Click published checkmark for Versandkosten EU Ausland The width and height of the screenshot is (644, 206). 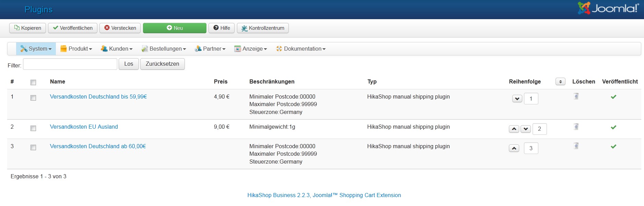[x=613, y=127]
